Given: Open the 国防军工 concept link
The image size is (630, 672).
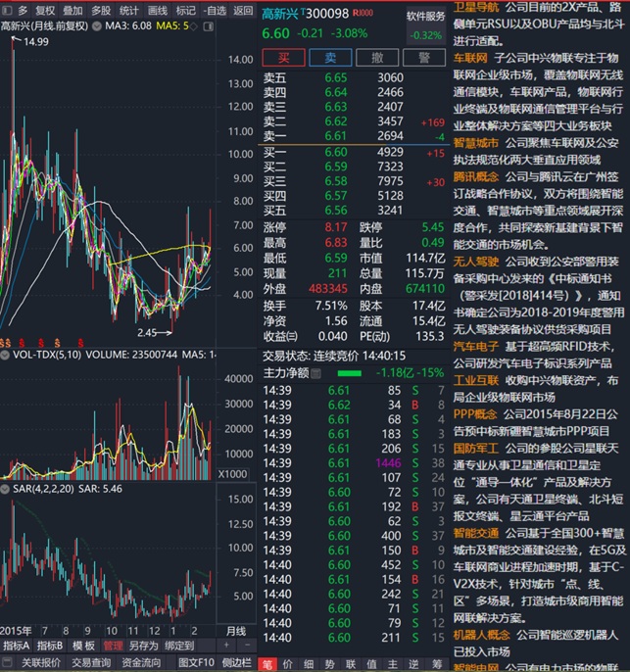Looking at the screenshot, I should coord(476,449).
